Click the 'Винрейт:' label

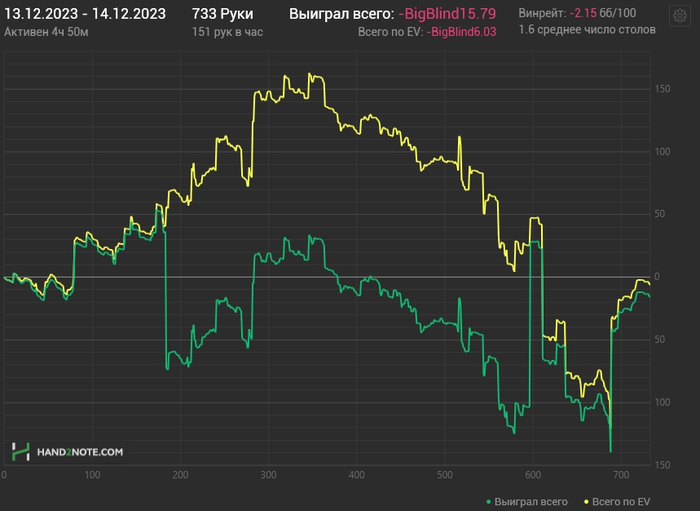(x=541, y=13)
